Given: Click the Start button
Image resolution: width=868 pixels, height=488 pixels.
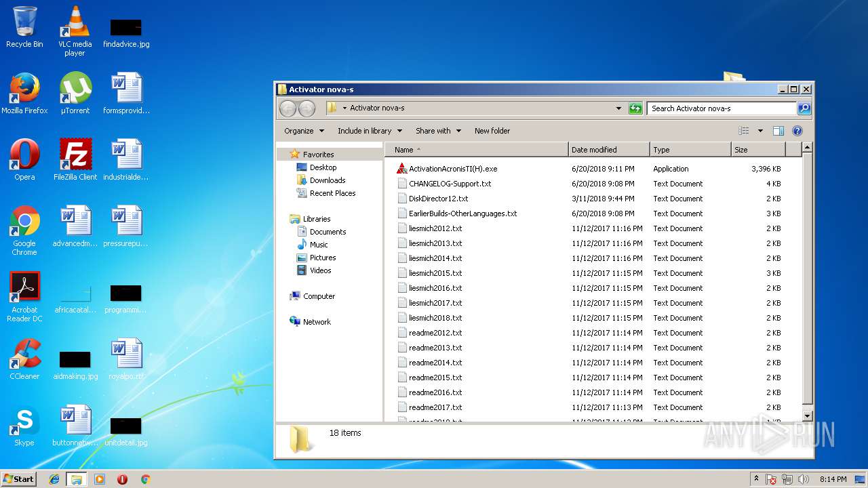Looking at the screenshot, I should click(x=19, y=479).
